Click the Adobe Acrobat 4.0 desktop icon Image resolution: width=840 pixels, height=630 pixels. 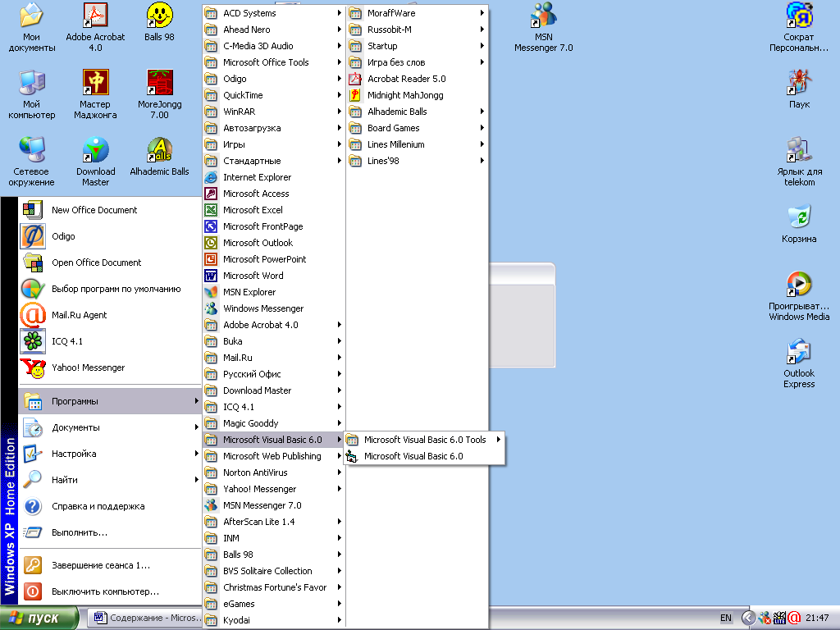[x=95, y=16]
